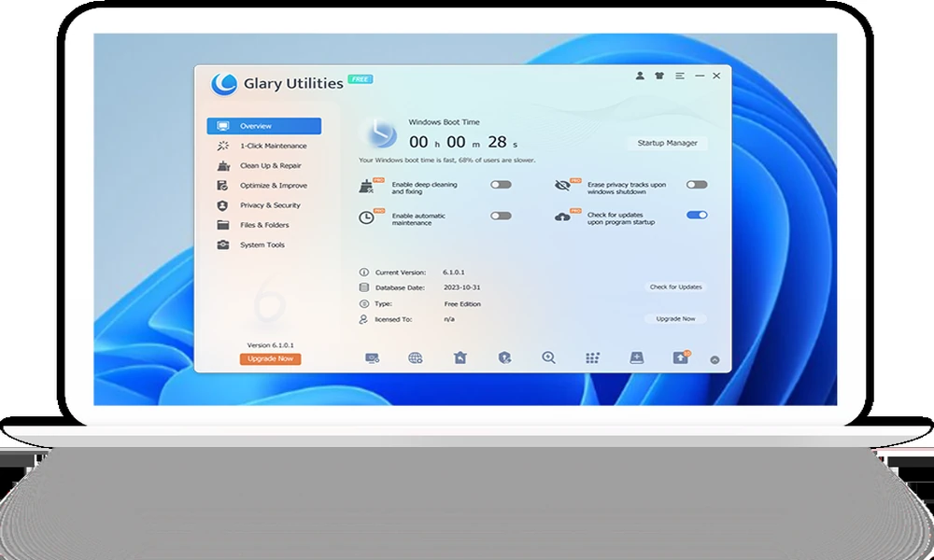Open the magnifier search tool icon

[548, 357]
